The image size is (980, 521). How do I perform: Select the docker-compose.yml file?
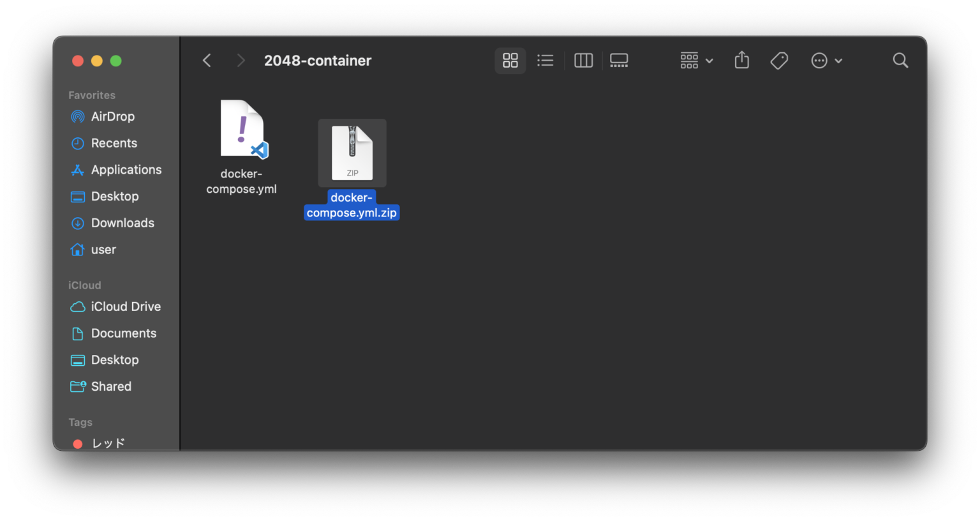[242, 147]
